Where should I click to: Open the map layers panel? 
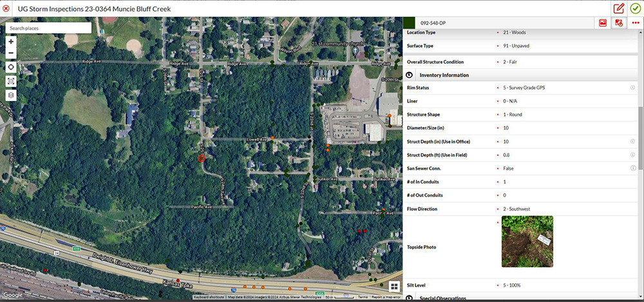click(x=11, y=95)
